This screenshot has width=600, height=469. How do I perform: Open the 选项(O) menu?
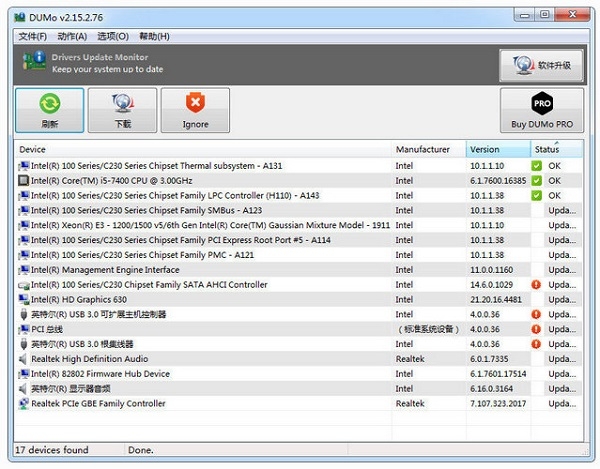[113, 37]
